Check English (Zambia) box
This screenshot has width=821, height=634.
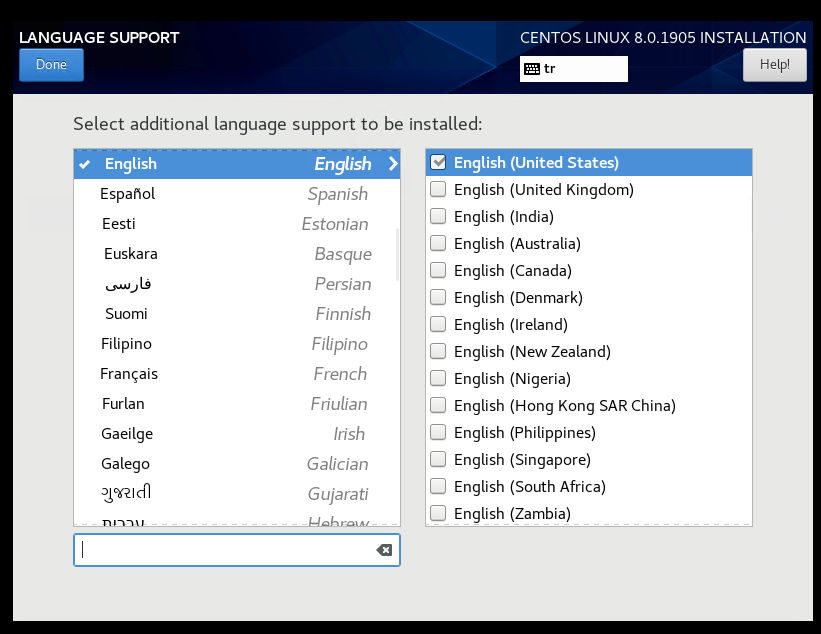click(x=438, y=514)
